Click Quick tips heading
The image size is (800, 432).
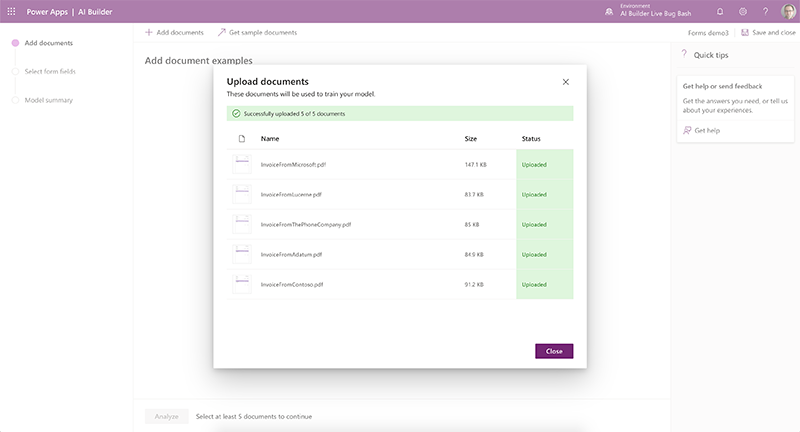(x=711, y=55)
